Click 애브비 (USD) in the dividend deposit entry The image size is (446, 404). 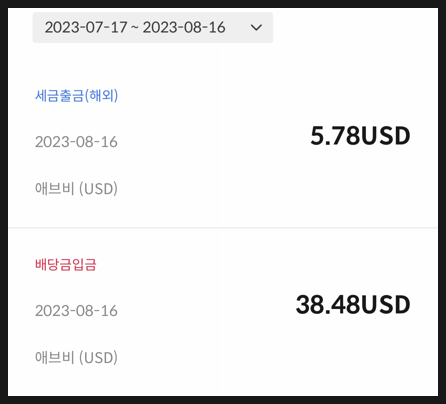pyautogui.click(x=76, y=358)
